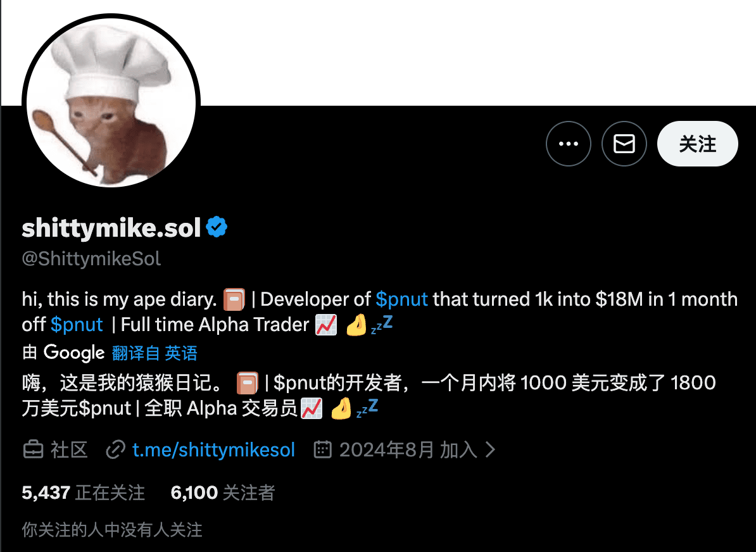Click the second $pnut cashtag after 'off'

77,325
